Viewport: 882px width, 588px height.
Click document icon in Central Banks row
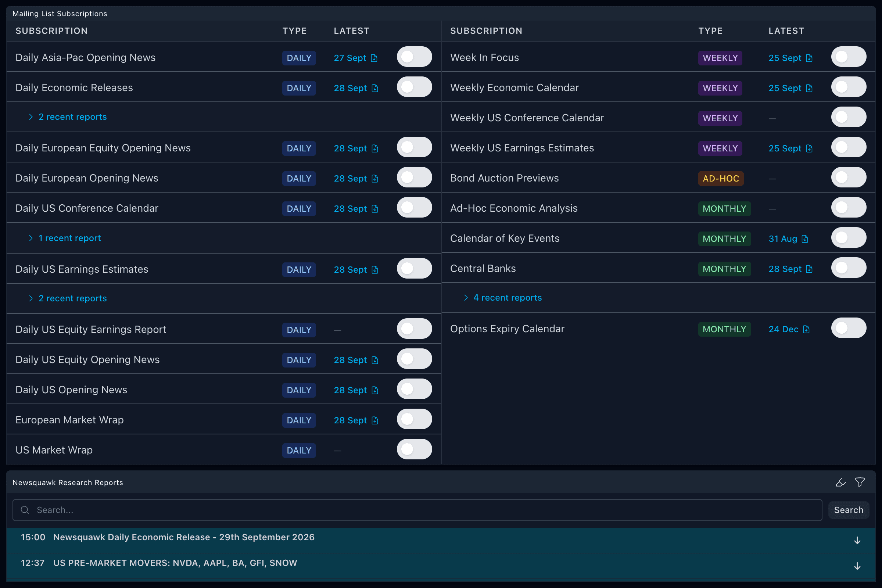[x=809, y=269]
